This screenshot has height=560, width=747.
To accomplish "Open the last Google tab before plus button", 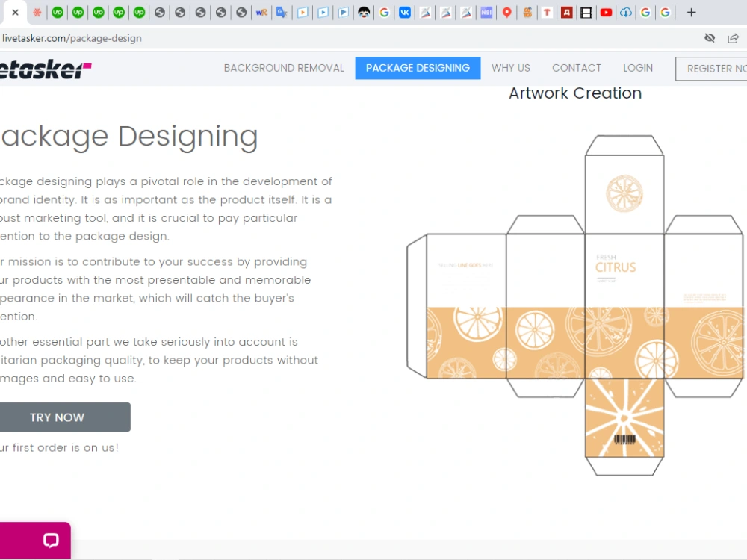I will 666,13.
